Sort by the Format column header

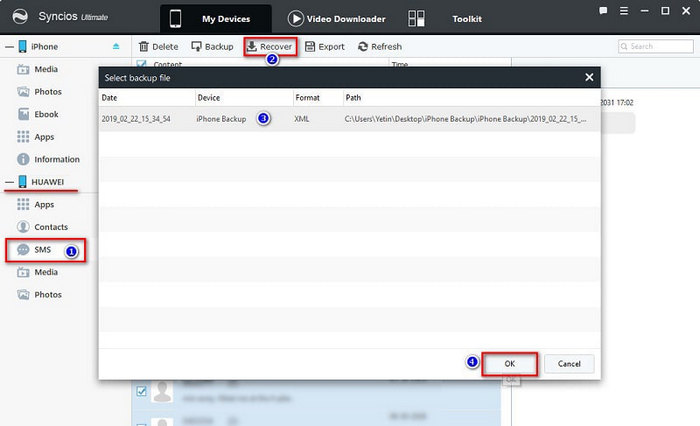coord(307,97)
